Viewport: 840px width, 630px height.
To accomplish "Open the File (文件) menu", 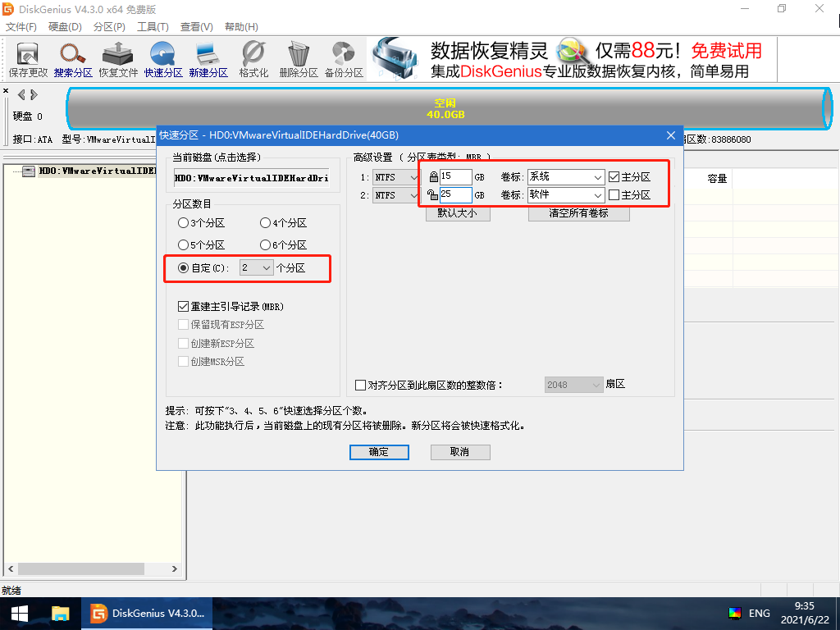I will tap(21, 27).
